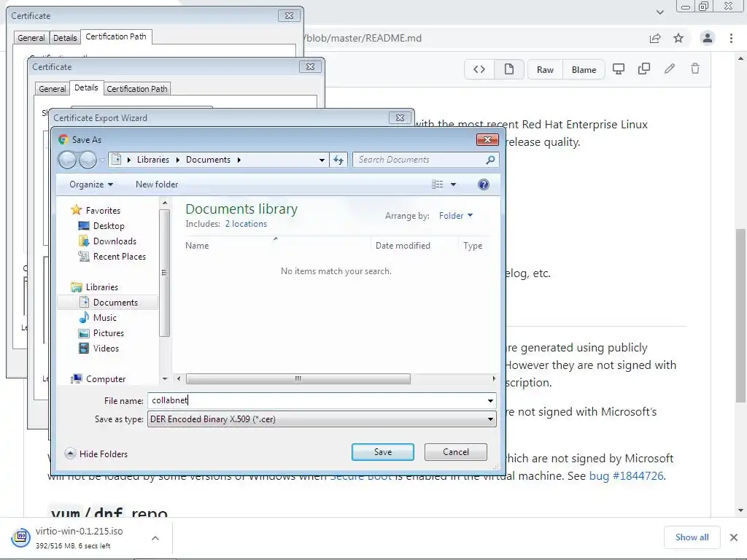This screenshot has height=560, width=747.
Task: Sort by the Name column header
Action: (197, 246)
